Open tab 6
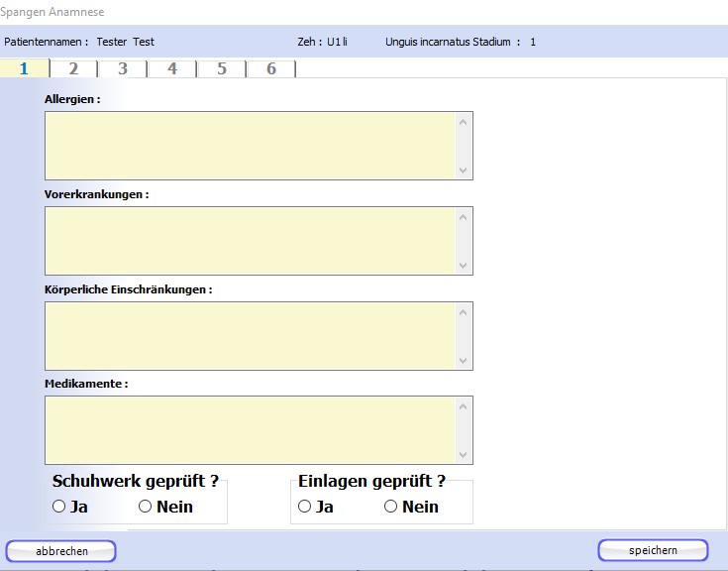 pos(271,68)
